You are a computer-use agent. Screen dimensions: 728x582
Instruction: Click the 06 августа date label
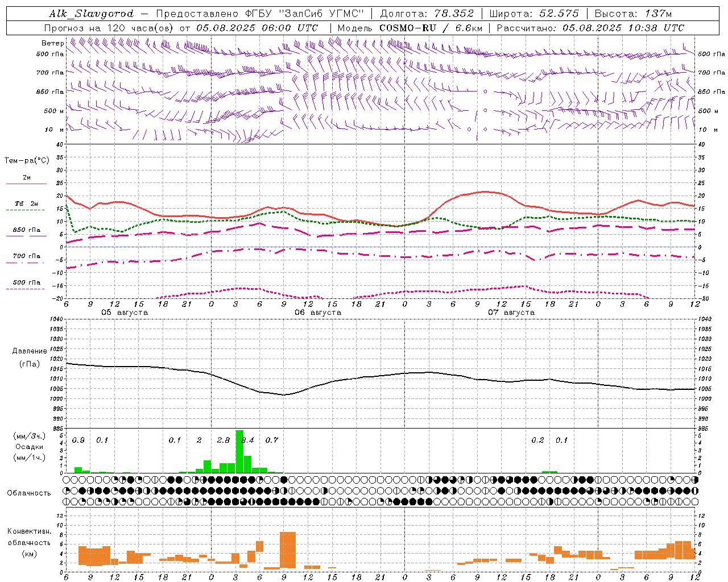318,313
